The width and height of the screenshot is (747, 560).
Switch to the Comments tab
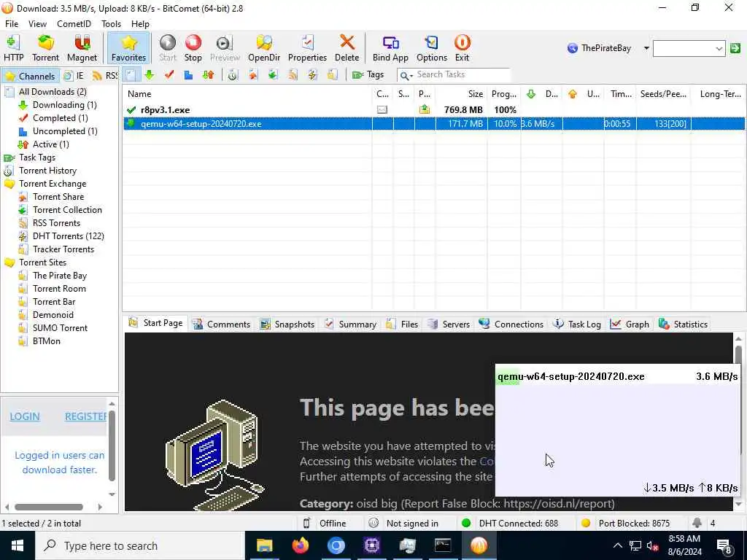[221, 324]
